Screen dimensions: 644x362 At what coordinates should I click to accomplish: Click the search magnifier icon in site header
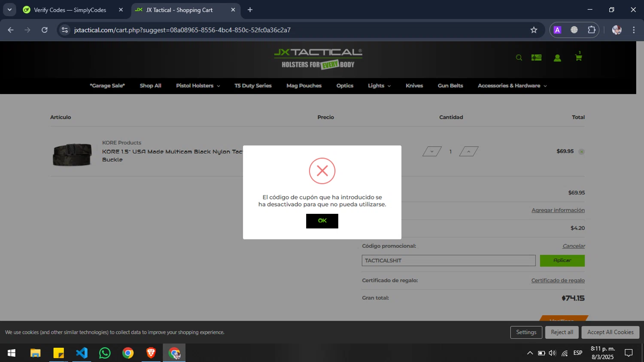(519, 58)
